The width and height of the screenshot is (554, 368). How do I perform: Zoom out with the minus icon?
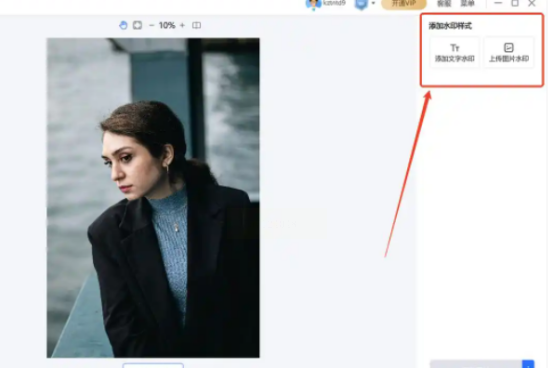152,25
